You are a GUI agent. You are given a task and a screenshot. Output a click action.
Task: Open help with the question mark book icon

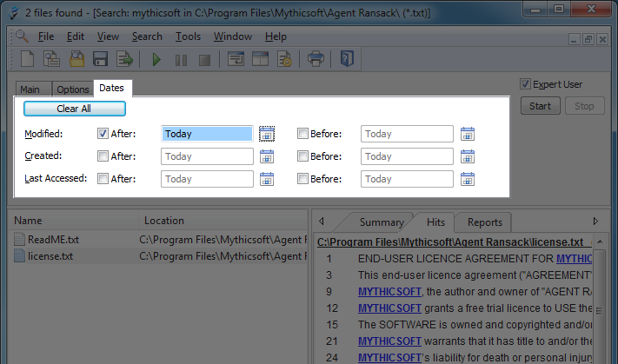click(x=347, y=60)
